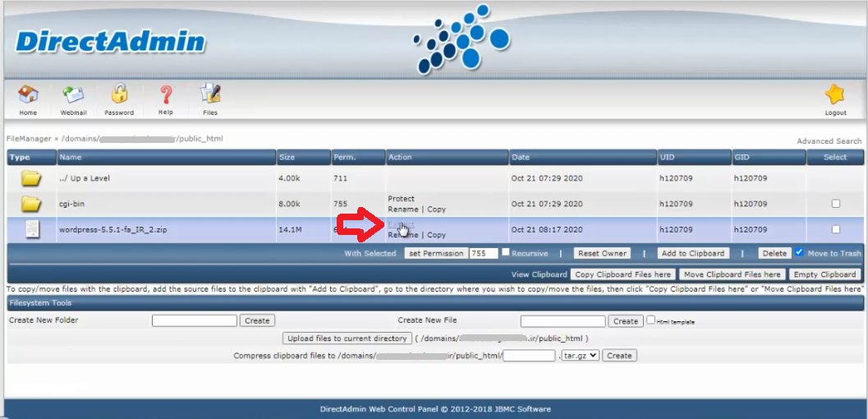Click the Password padlock icon
The height and width of the screenshot is (419, 868).
[x=119, y=94]
